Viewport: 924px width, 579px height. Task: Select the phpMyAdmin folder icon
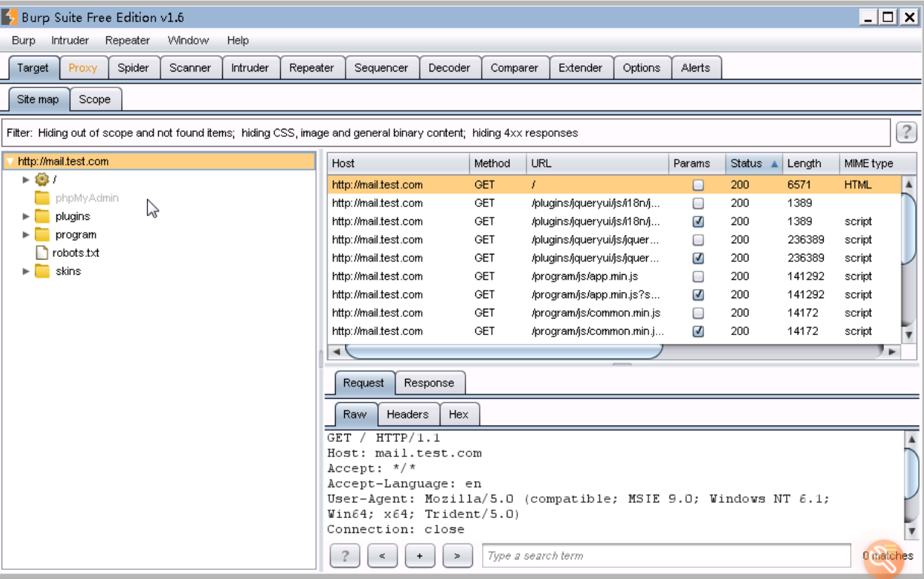[42, 198]
